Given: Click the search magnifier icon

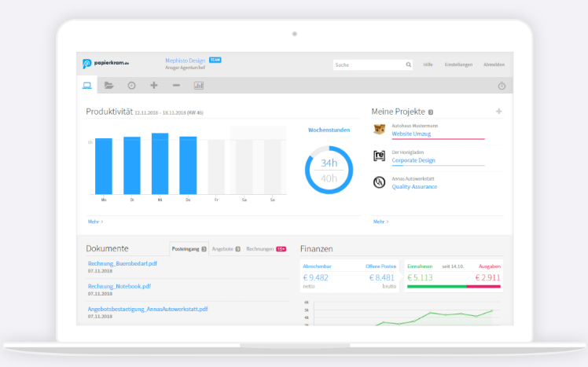Looking at the screenshot, I should [x=408, y=64].
